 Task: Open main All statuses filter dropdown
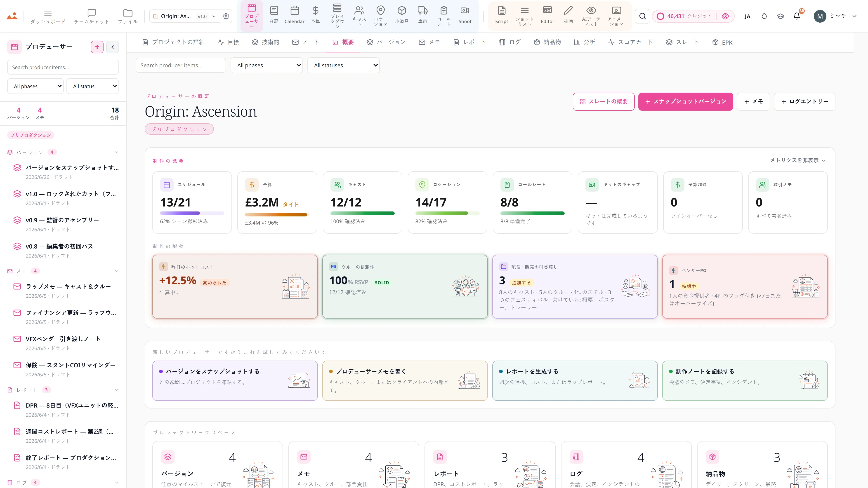coord(343,65)
